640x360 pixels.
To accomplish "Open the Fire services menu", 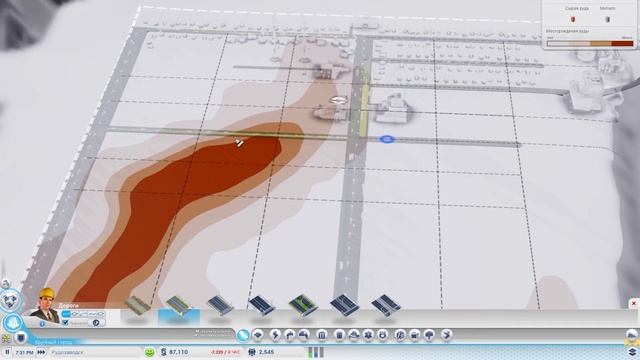I will (x=353, y=336).
